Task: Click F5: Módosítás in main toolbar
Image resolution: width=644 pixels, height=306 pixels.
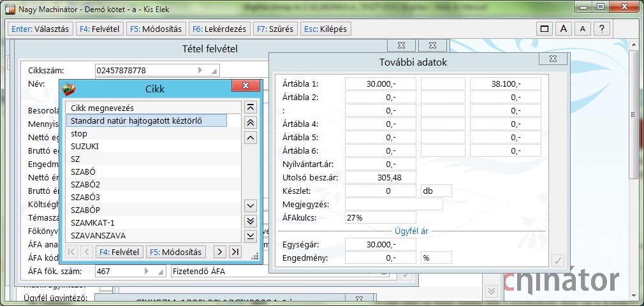Action: tap(156, 29)
